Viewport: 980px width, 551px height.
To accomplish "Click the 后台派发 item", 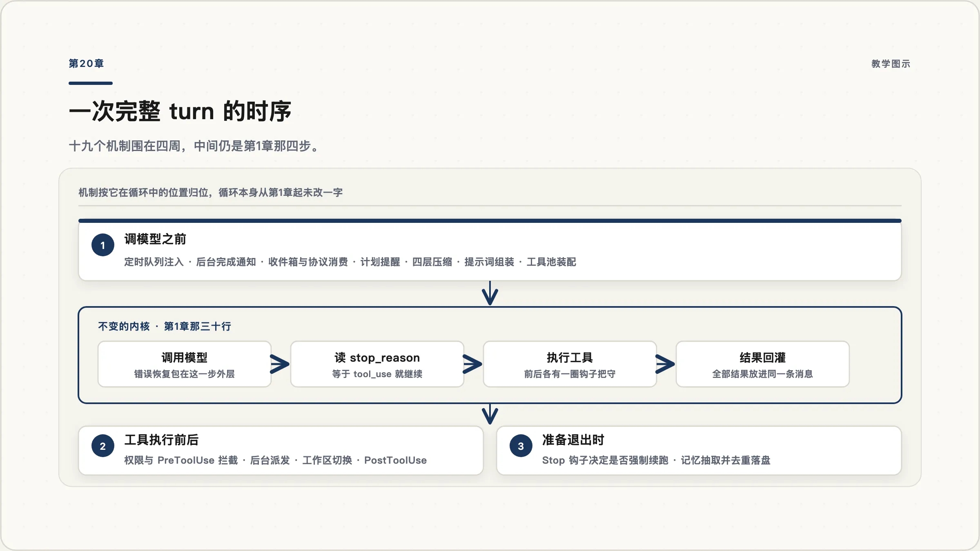I will [x=270, y=460].
